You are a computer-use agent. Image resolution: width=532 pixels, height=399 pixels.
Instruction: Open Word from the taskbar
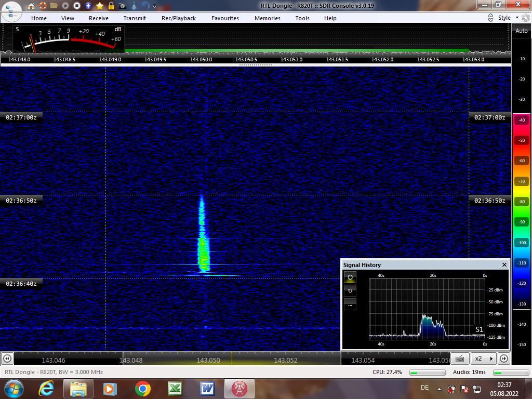point(207,389)
